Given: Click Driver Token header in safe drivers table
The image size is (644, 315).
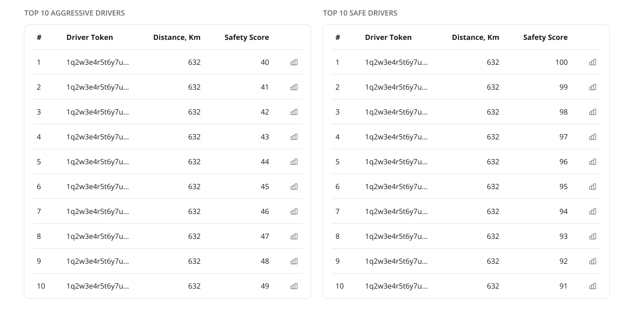Looking at the screenshot, I should pos(388,37).
